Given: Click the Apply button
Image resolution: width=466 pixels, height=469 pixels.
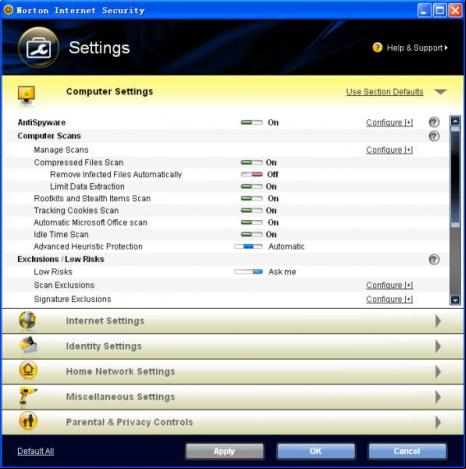Looking at the screenshot, I should tap(224, 451).
